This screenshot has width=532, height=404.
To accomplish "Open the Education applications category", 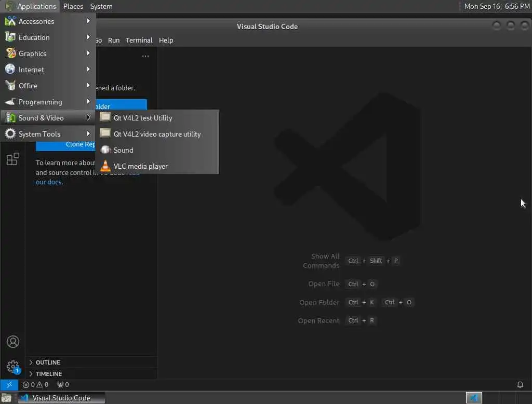I will (x=48, y=37).
